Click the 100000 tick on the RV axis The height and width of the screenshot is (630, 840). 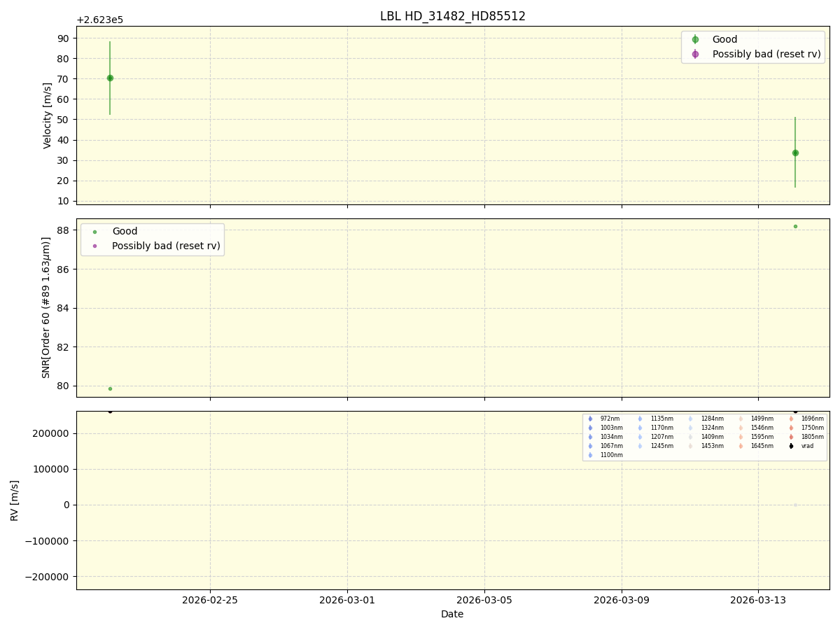pyautogui.click(x=54, y=469)
